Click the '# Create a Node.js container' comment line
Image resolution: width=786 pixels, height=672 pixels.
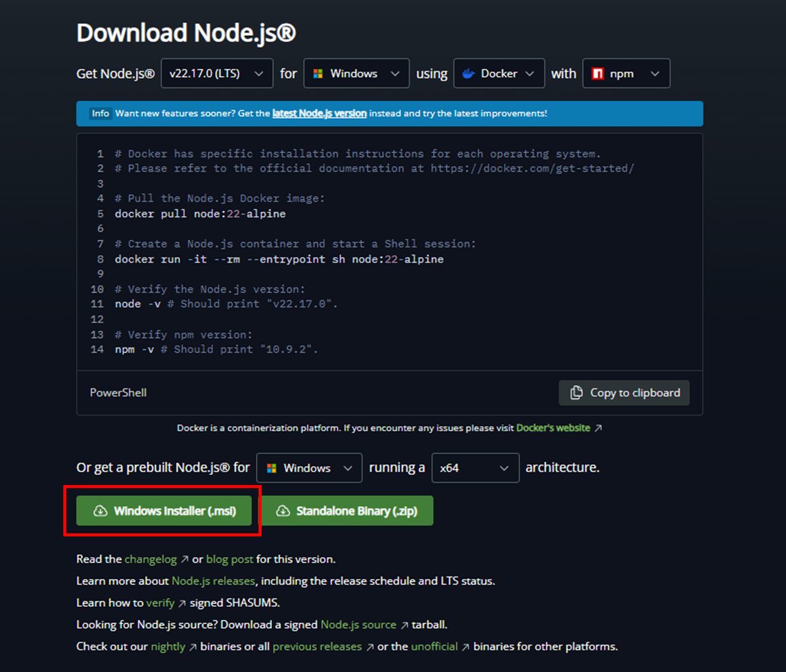tap(295, 244)
